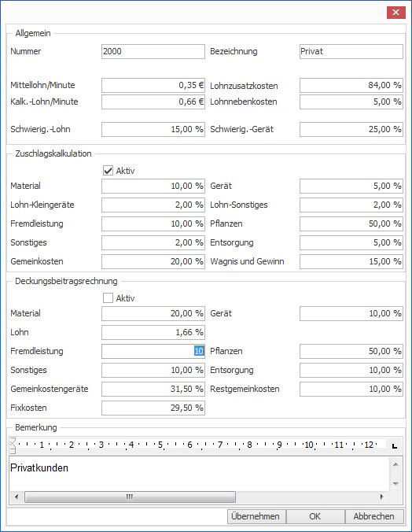Click Fremdleistung field with highlighted 10

(x=153, y=352)
